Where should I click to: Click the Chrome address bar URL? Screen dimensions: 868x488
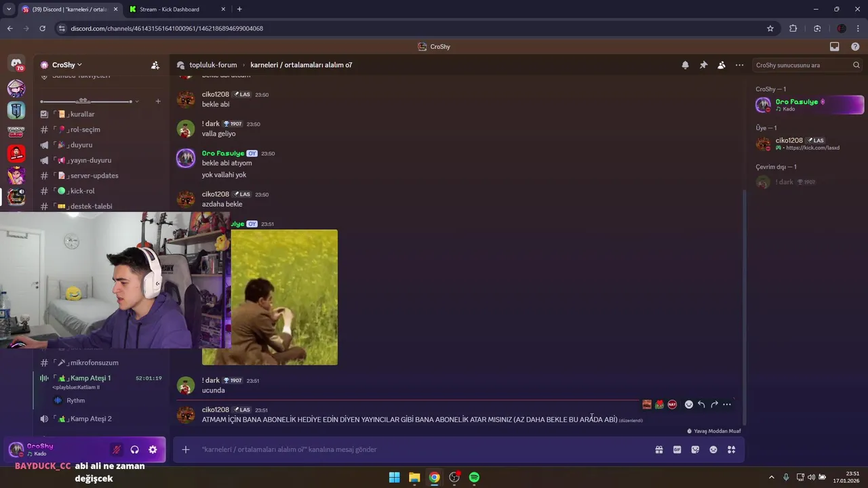coord(167,28)
